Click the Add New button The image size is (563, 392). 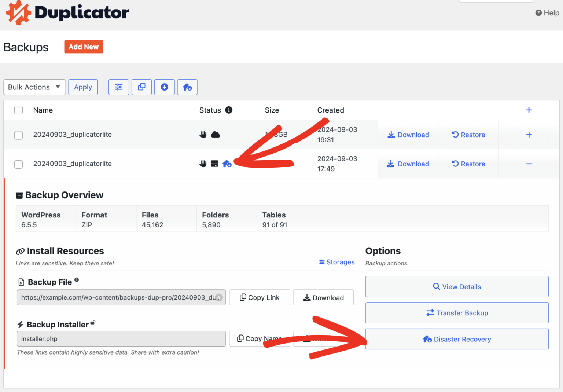pyautogui.click(x=84, y=47)
